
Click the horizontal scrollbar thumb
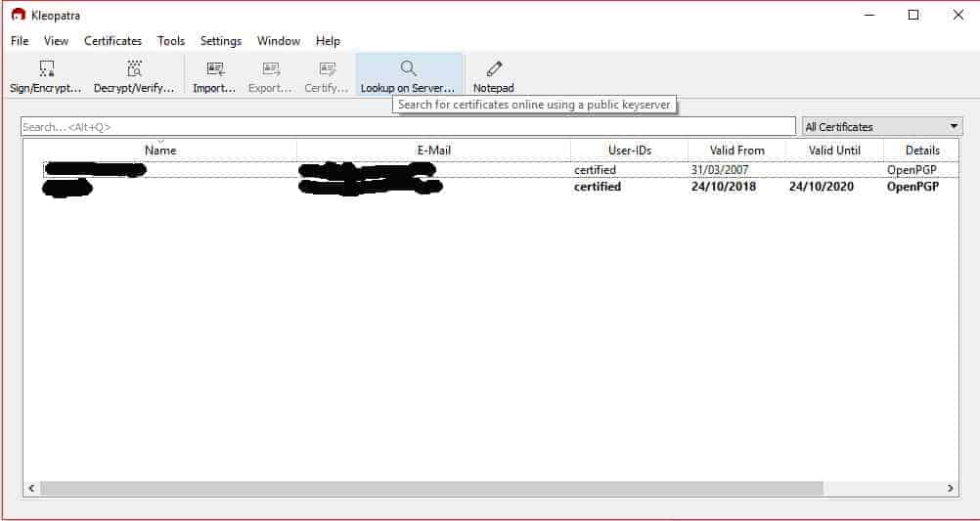tap(432, 489)
